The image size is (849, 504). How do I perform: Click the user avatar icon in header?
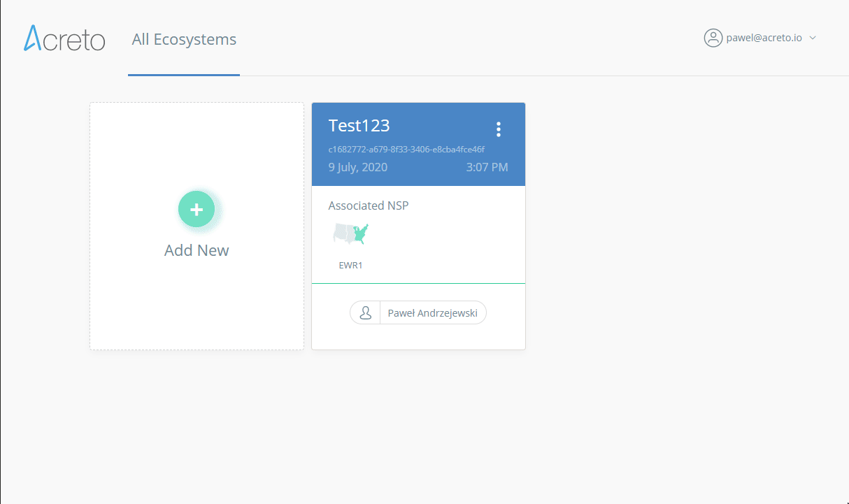click(x=713, y=38)
